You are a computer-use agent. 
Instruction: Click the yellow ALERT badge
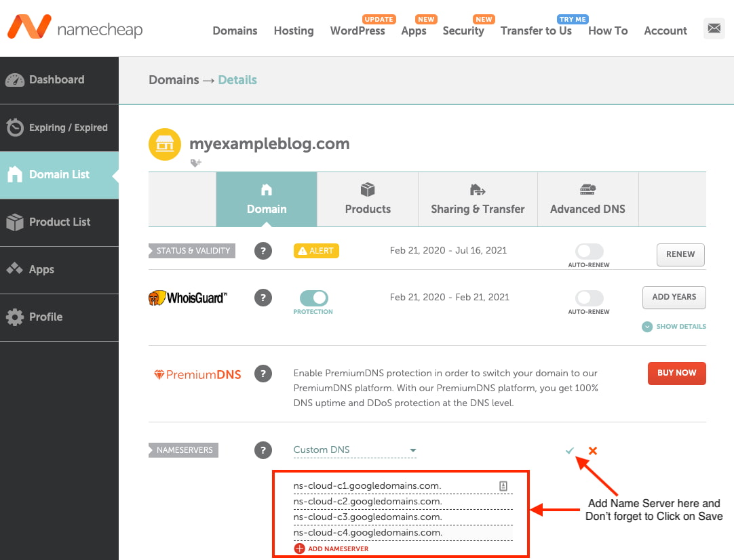click(316, 251)
